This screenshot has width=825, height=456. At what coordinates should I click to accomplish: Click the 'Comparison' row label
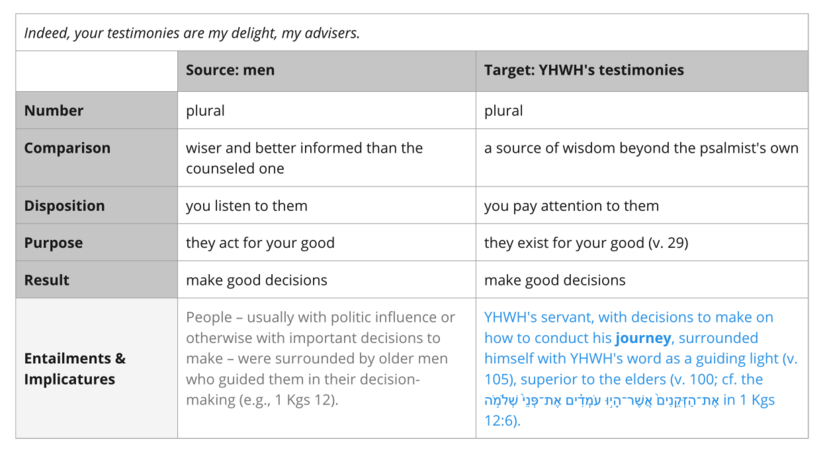tap(67, 148)
